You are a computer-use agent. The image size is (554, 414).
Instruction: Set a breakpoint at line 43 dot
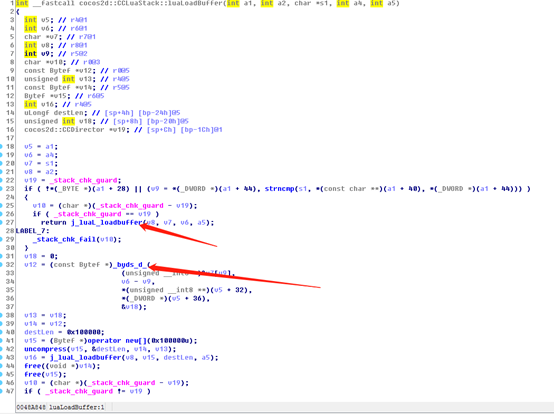[x=1, y=357]
